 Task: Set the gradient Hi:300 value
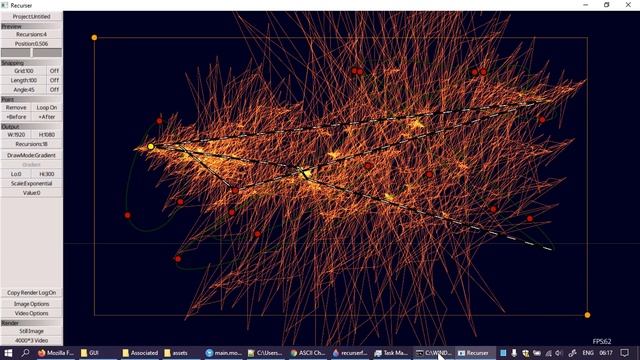pyautogui.click(x=47, y=174)
